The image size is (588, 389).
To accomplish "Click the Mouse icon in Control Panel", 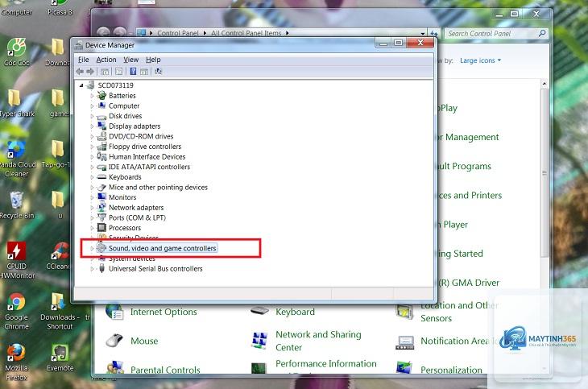I will 114,341.
